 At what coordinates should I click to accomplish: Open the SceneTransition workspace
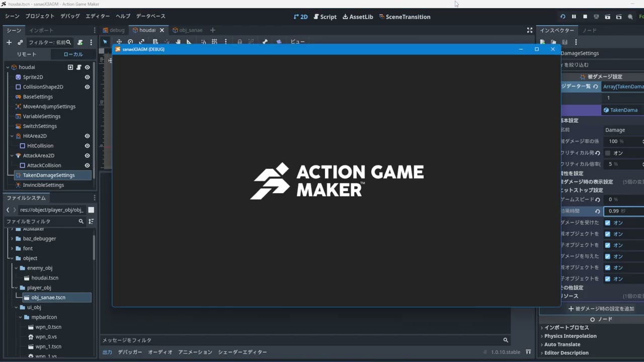pyautogui.click(x=405, y=17)
